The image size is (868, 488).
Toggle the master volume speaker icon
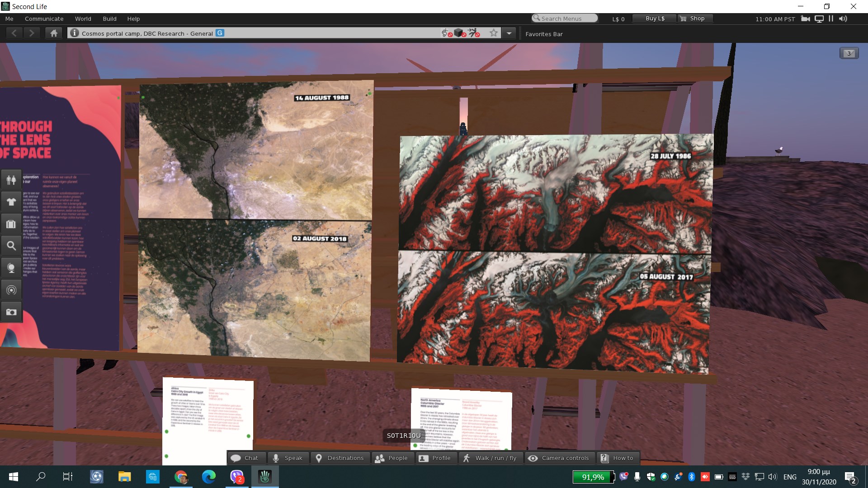pyautogui.click(x=843, y=19)
